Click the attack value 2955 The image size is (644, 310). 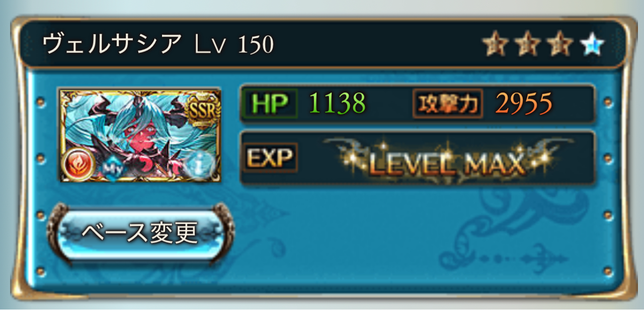click(x=524, y=104)
